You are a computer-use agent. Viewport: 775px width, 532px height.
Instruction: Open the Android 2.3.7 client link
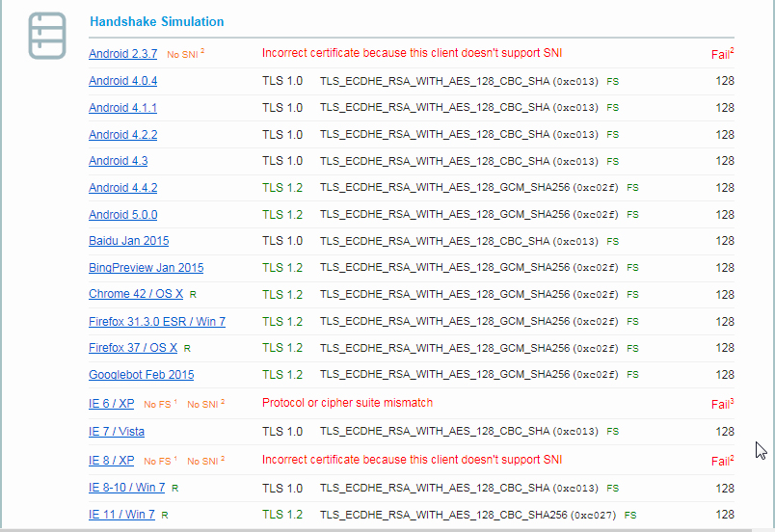[x=123, y=54]
